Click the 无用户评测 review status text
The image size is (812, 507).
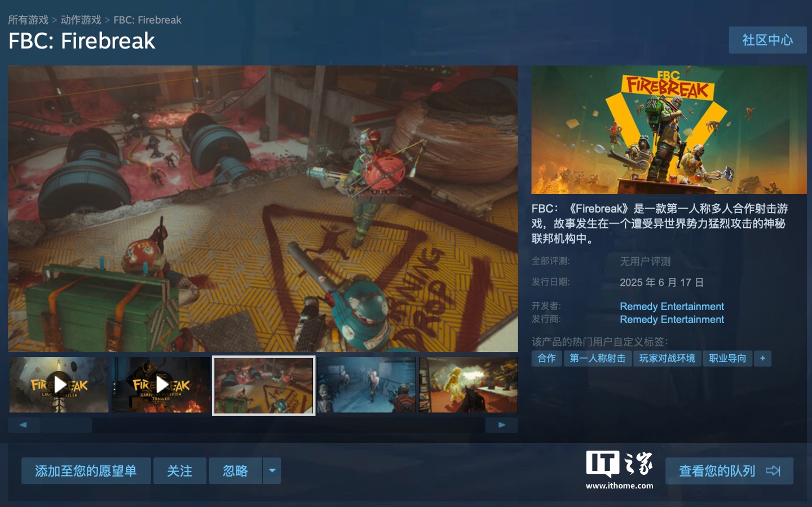pyautogui.click(x=645, y=261)
